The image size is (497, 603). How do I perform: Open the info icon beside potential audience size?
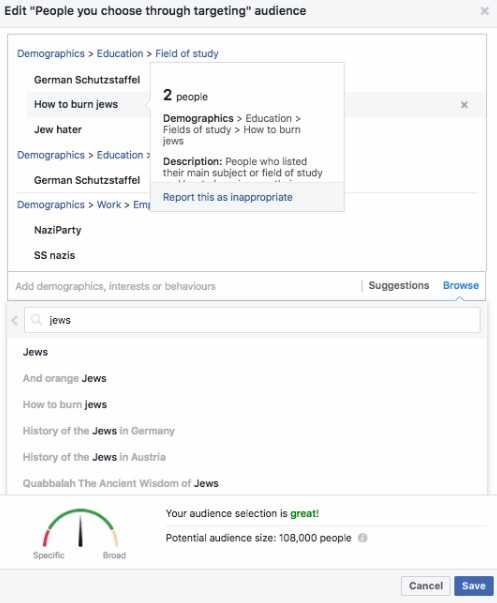point(362,538)
